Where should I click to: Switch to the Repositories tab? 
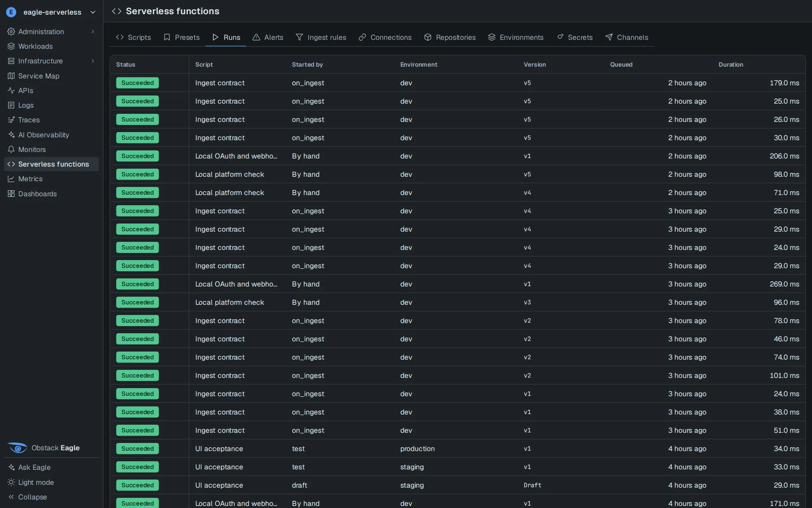(x=450, y=37)
